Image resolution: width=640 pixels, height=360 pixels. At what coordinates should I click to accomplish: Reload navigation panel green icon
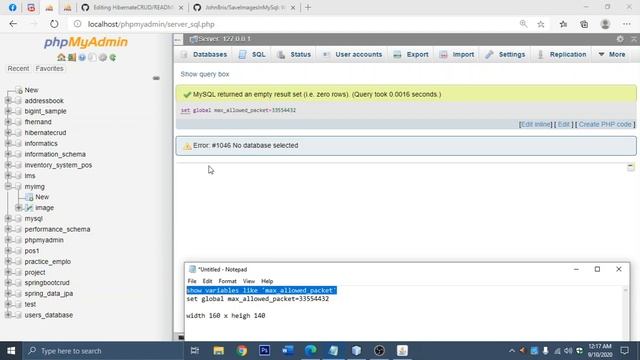(x=113, y=58)
